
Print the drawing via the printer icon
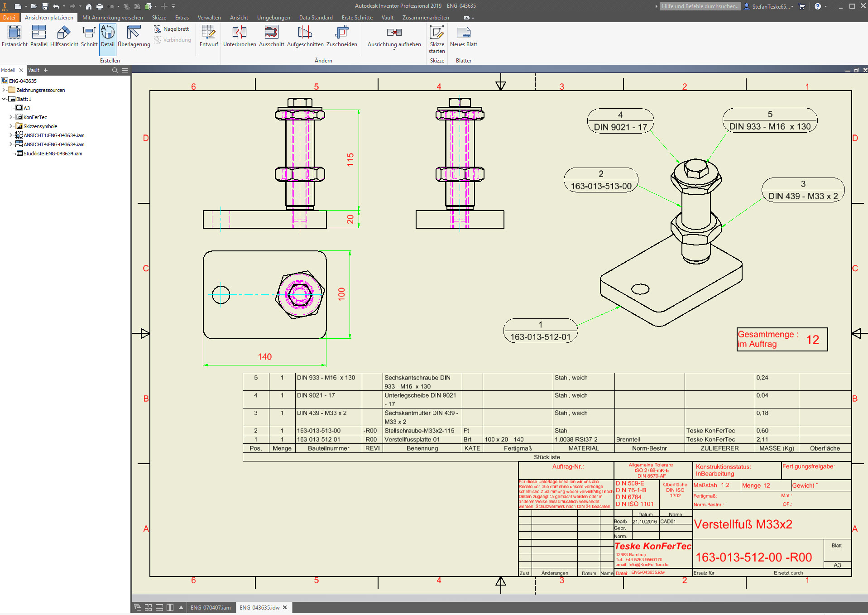click(x=100, y=6)
